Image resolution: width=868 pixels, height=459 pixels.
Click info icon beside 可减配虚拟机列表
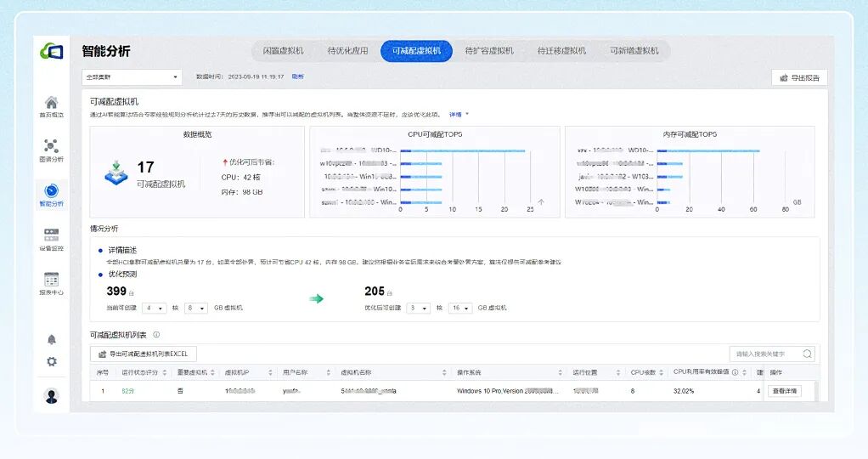[156, 335]
